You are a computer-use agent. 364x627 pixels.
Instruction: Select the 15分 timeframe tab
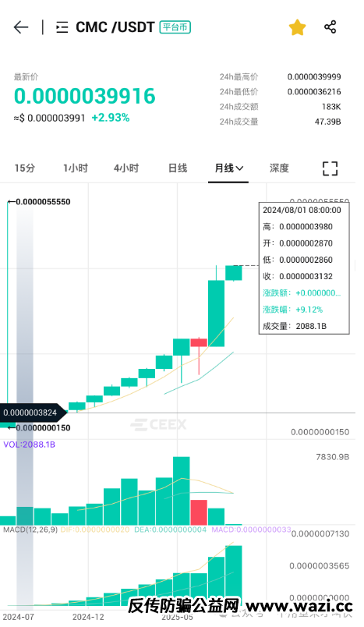(25, 168)
